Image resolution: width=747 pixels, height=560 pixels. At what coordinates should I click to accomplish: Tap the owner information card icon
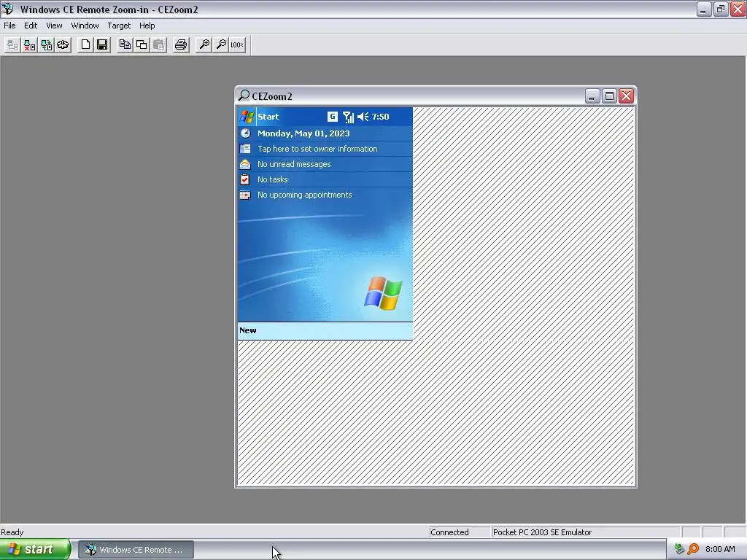pyautogui.click(x=245, y=149)
